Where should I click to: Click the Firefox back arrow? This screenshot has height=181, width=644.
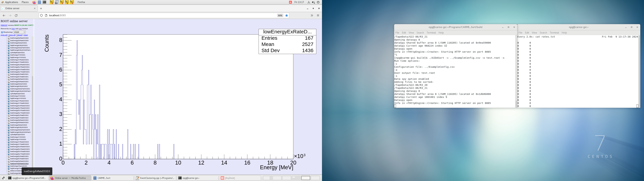pyautogui.click(x=4, y=15)
